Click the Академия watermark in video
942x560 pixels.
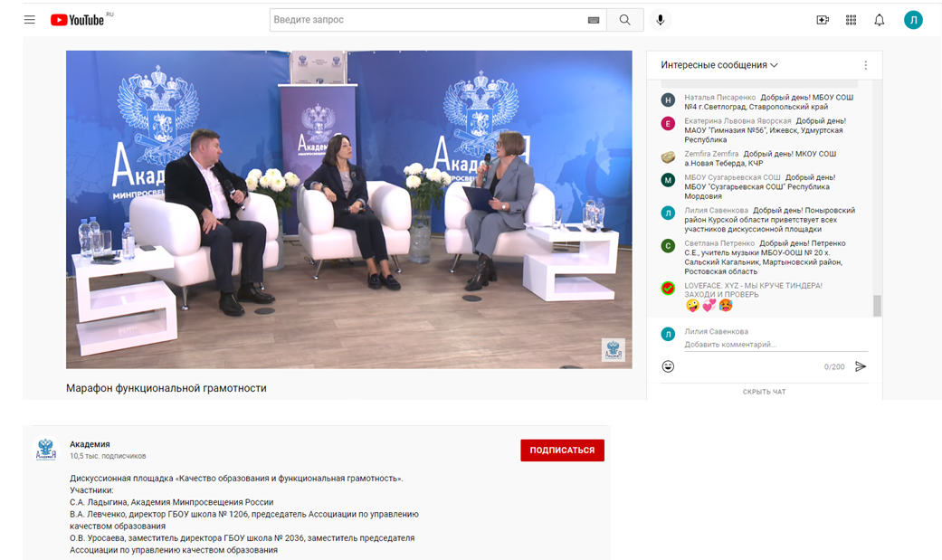613,350
